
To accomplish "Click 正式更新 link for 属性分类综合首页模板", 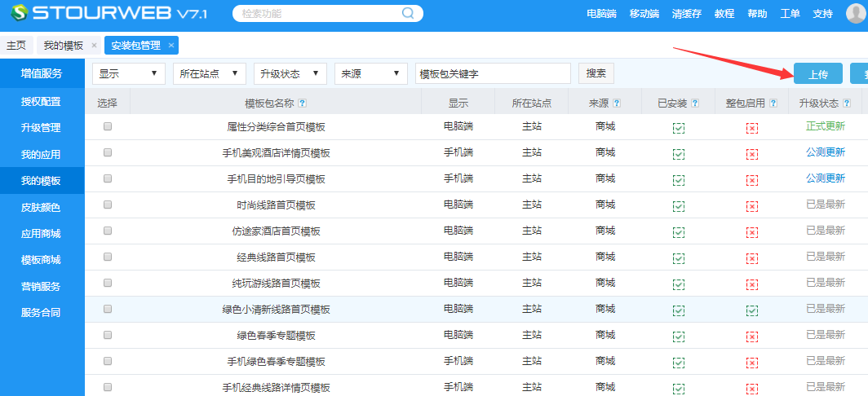I will (x=826, y=126).
